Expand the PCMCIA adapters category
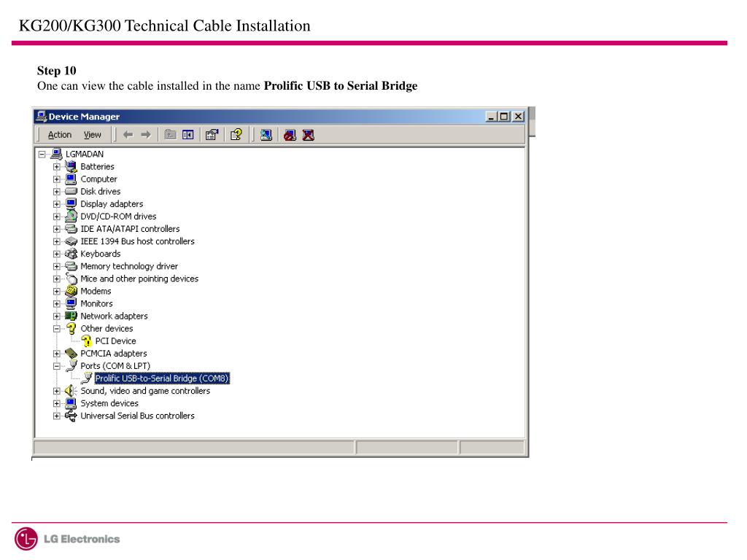 point(57,354)
